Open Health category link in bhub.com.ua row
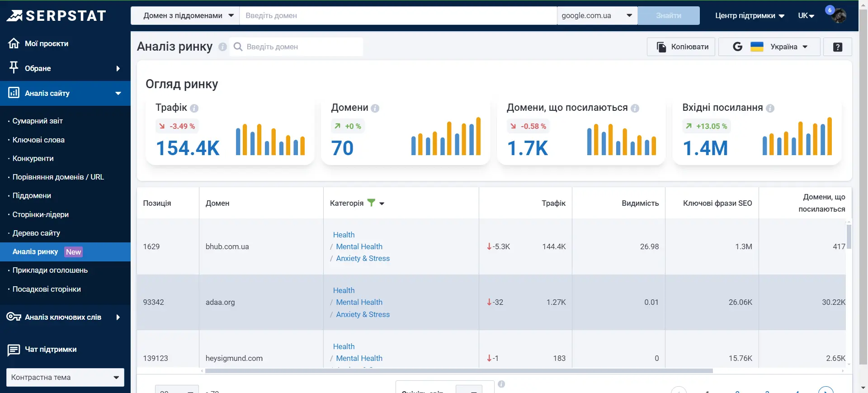The width and height of the screenshot is (868, 393). [344, 235]
